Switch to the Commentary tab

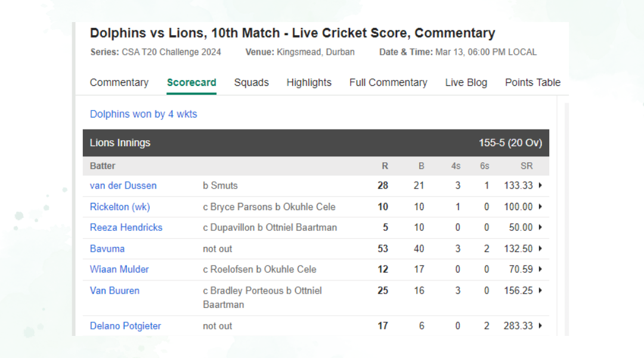(119, 82)
